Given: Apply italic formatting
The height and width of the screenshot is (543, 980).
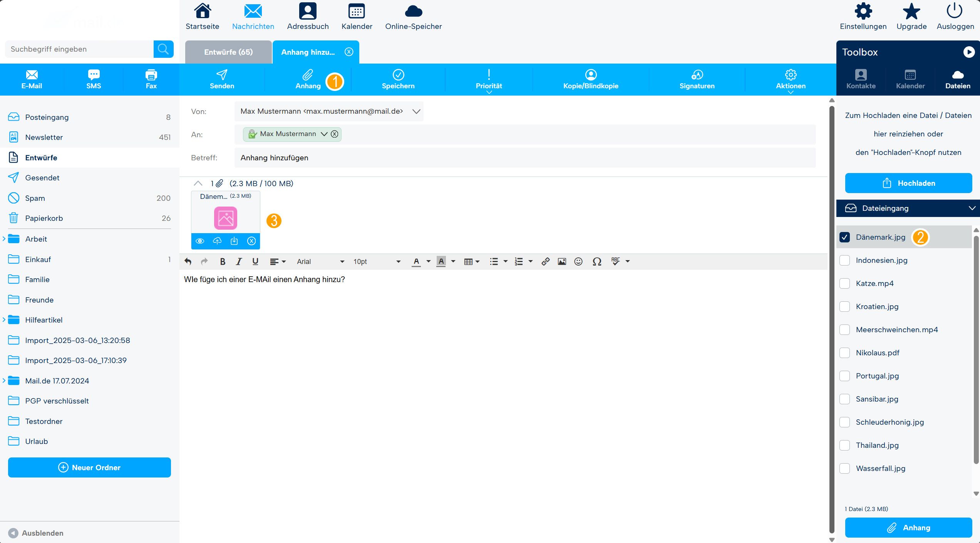Looking at the screenshot, I should [239, 262].
